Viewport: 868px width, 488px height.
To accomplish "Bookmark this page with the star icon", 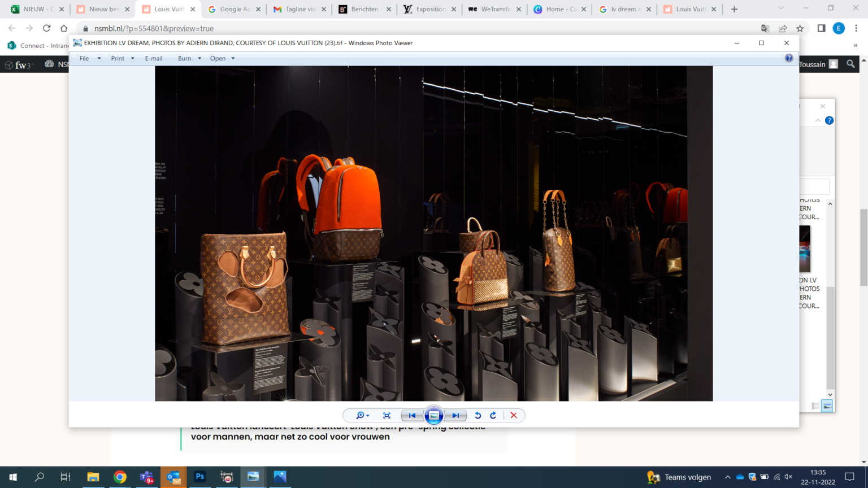I will (800, 28).
